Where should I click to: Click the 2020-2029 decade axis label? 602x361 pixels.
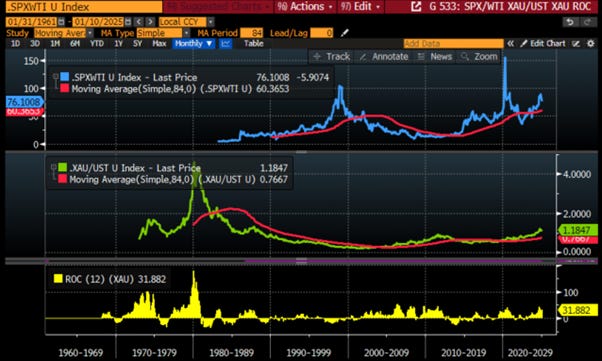tap(530, 353)
